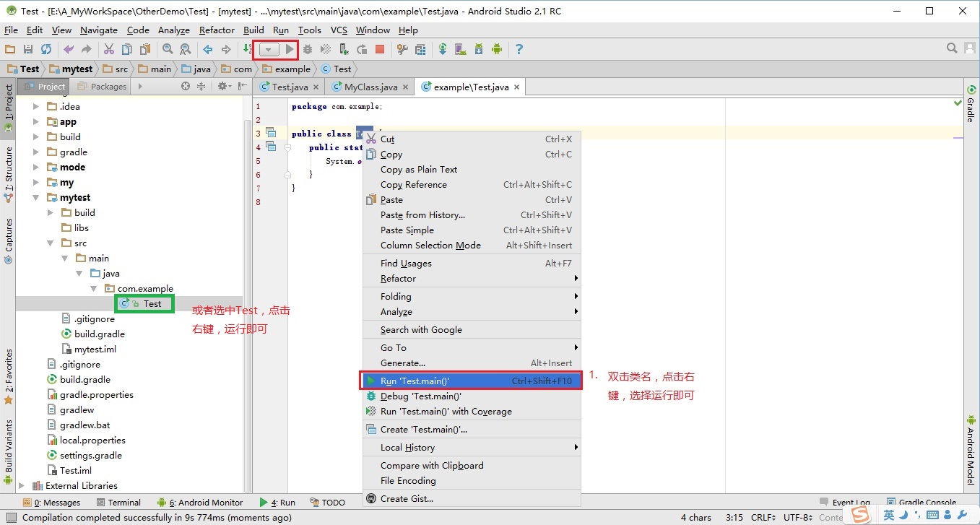
Task: Click Search Everywhere magnifier at top right
Action: [x=953, y=48]
